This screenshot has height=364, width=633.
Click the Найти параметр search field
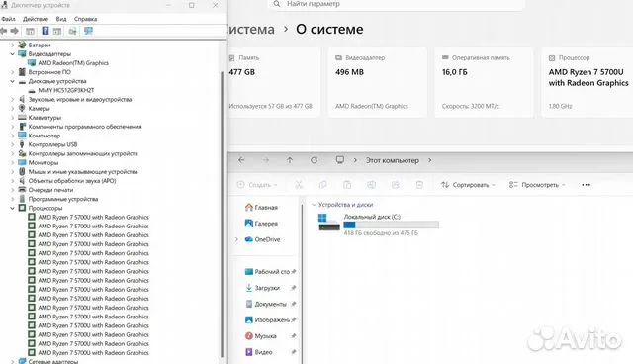396,4
